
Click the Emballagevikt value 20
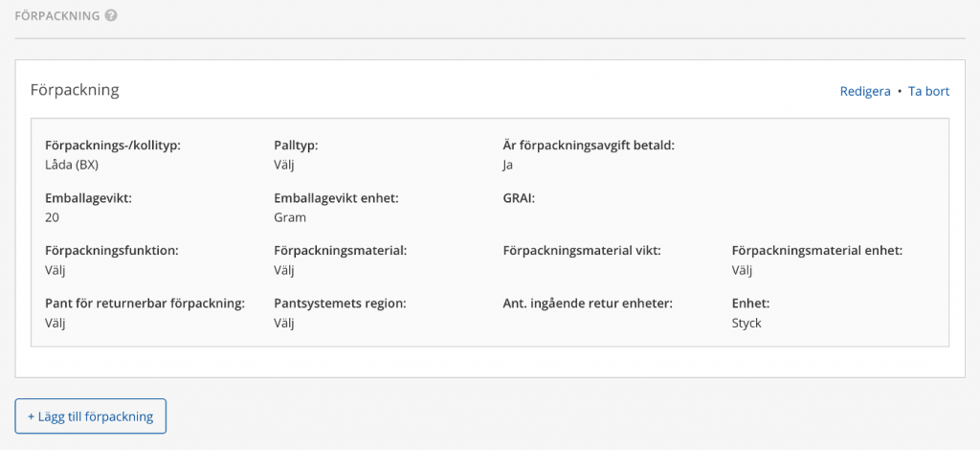coord(52,217)
